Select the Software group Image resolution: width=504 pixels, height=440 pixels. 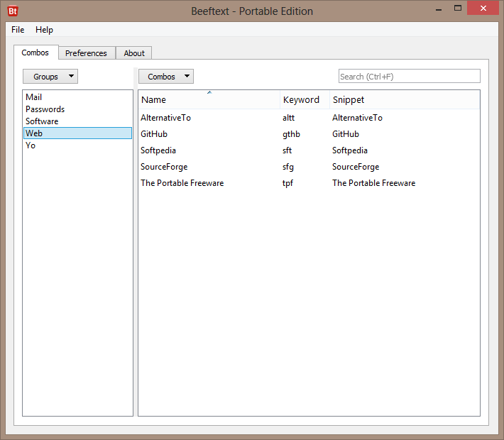coord(42,121)
